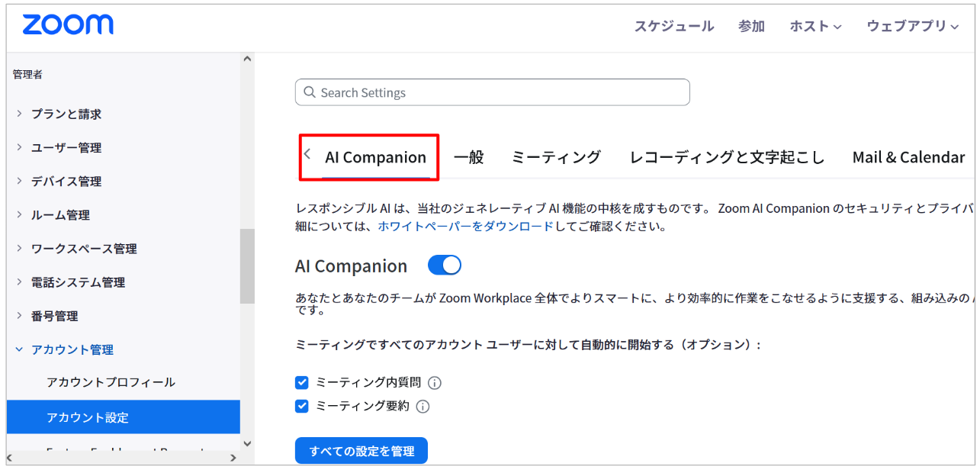Turn off the AI Companion toggle
Viewport: 980px width, 473px height.
pyautogui.click(x=445, y=265)
